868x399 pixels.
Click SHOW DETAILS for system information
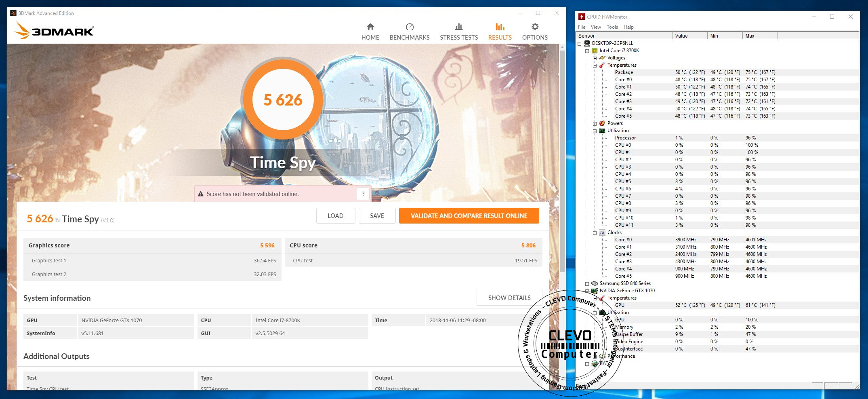tap(509, 298)
